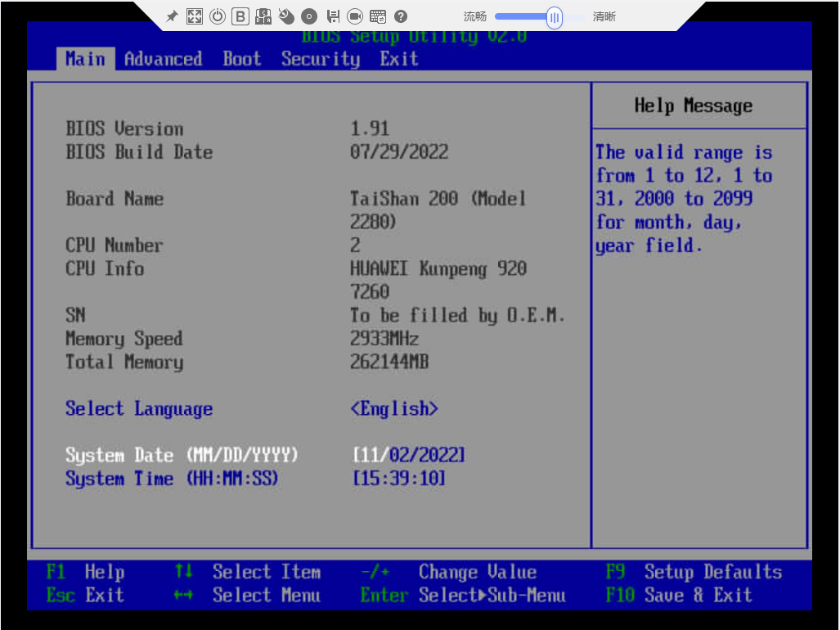Click the floppy disk icon
Image resolution: width=840 pixels, height=630 pixels.
(333, 16)
